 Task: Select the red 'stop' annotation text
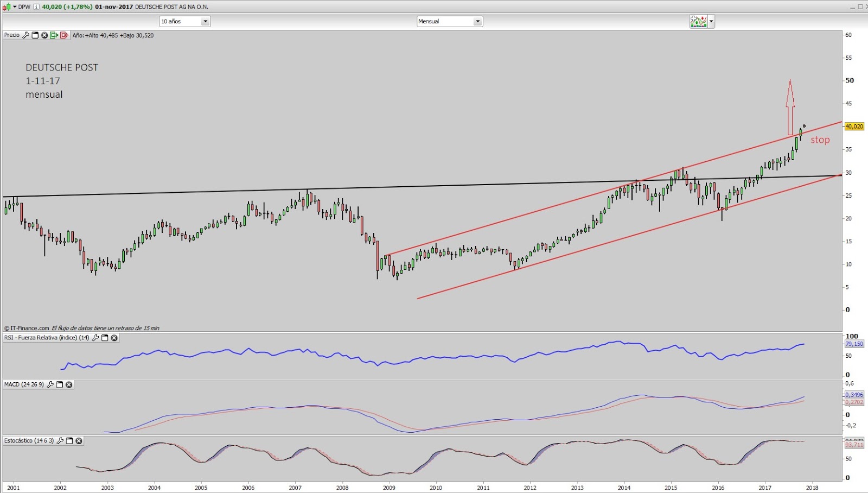click(820, 140)
